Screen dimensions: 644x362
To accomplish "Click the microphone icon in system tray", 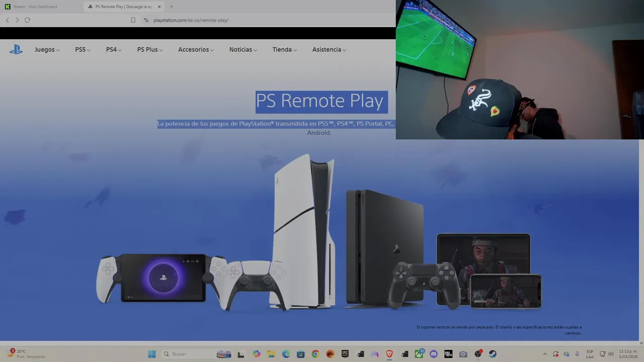I will [x=577, y=354].
